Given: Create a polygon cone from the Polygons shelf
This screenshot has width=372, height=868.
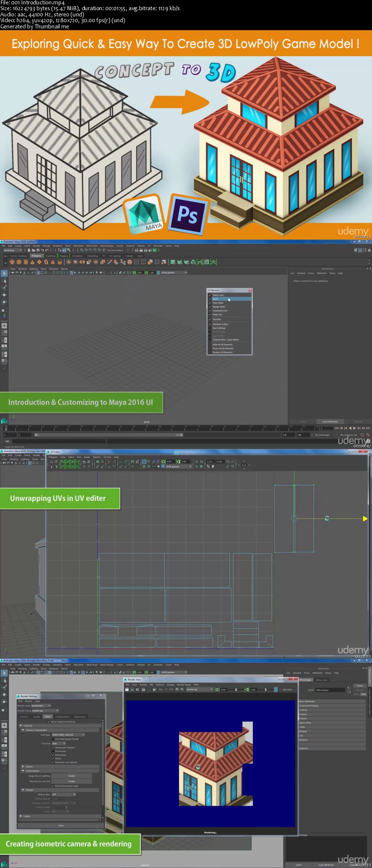Looking at the screenshot, I should [33, 262].
